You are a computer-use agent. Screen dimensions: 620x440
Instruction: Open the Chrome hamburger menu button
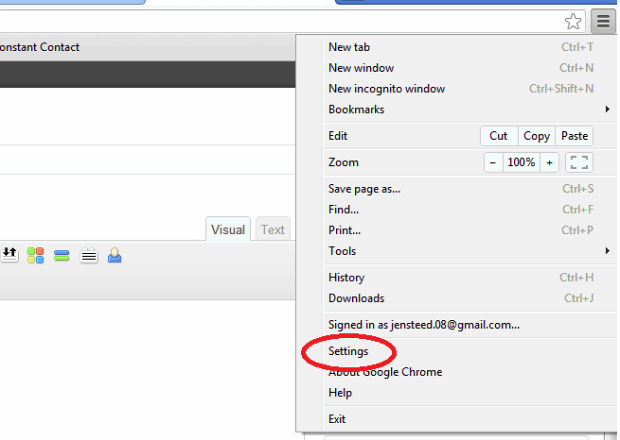pos(603,21)
